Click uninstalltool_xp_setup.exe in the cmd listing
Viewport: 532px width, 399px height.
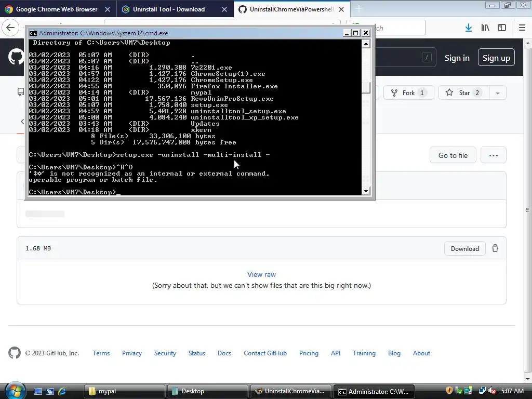pyautogui.click(x=245, y=117)
